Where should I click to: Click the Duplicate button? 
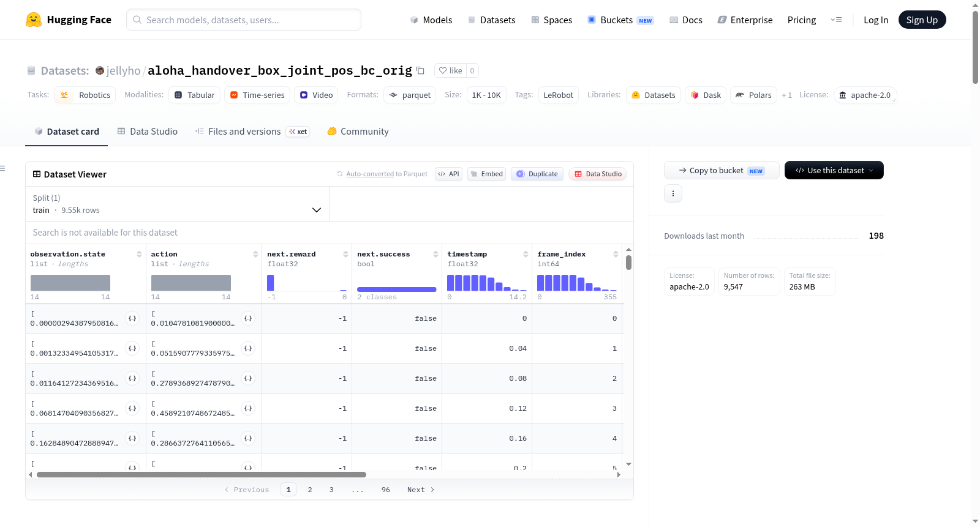pyautogui.click(x=537, y=174)
